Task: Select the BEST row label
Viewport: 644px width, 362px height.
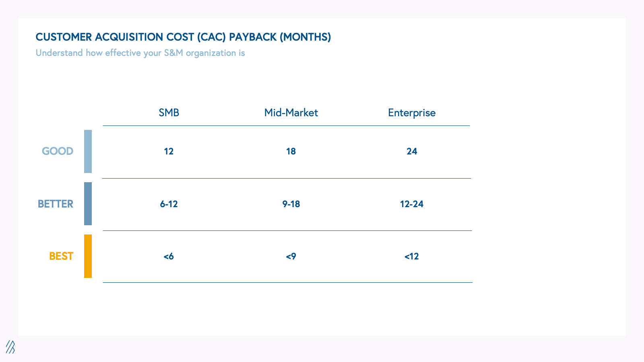Action: [x=61, y=256]
